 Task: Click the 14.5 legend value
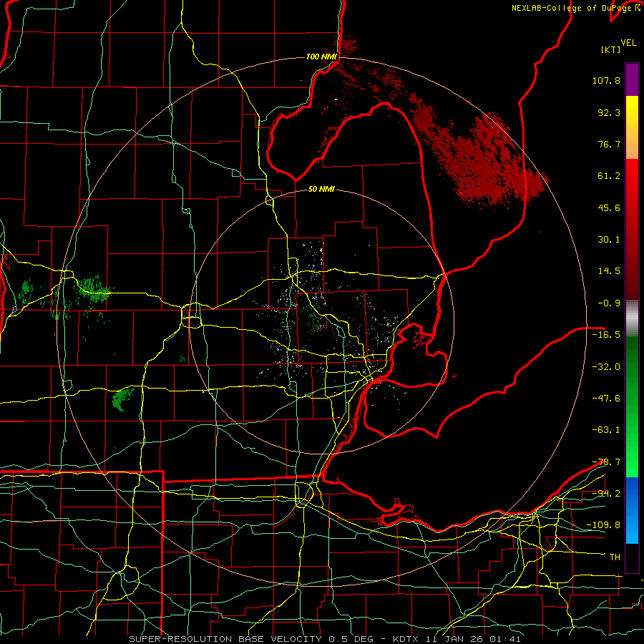tap(609, 271)
